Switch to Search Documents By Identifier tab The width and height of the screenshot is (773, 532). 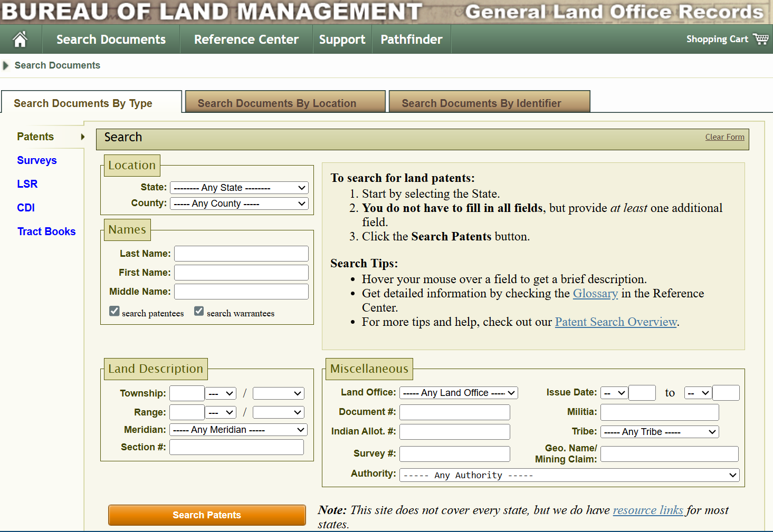click(490, 102)
